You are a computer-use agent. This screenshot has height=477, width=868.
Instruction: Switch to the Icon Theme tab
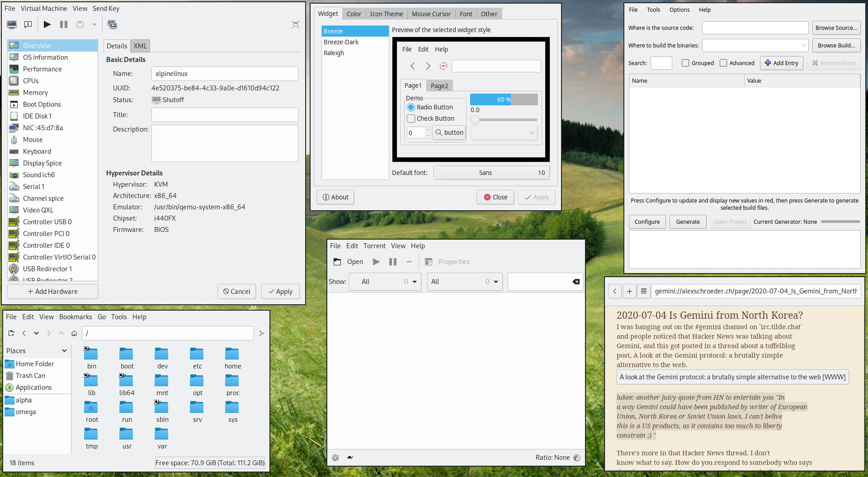pyautogui.click(x=387, y=14)
